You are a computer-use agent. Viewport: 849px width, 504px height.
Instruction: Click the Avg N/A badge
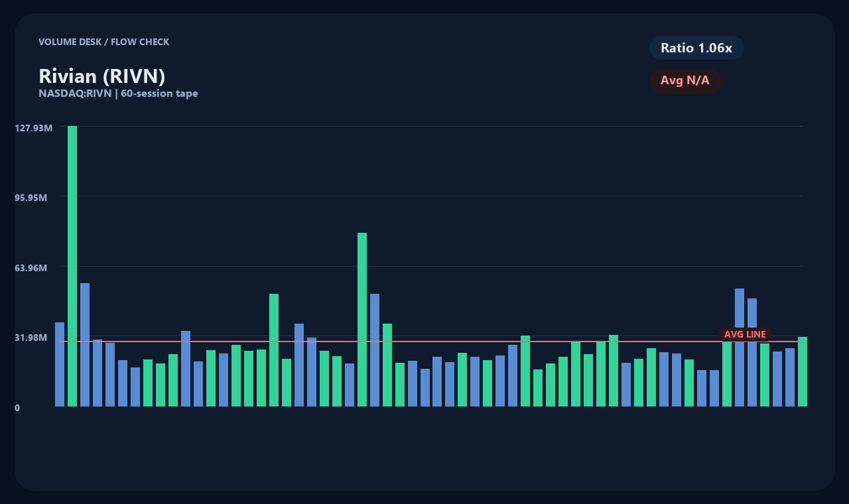[685, 81]
